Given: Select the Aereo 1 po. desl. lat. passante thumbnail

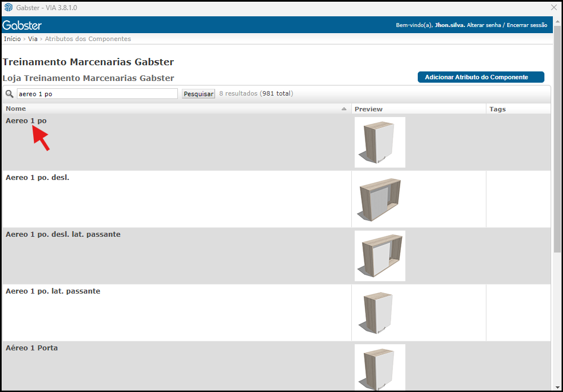Looking at the screenshot, I should (x=379, y=256).
